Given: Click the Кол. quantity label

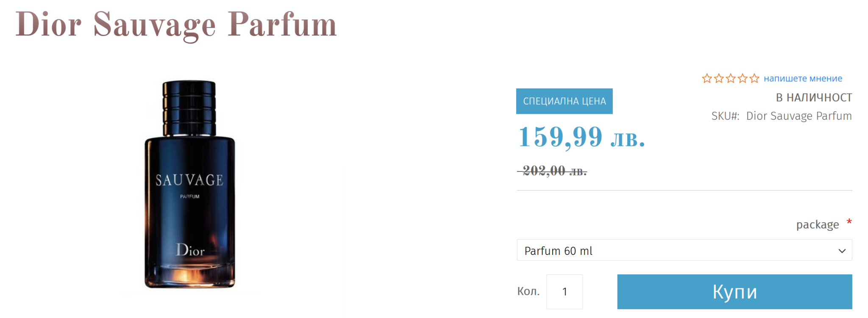Looking at the screenshot, I should click(x=528, y=291).
